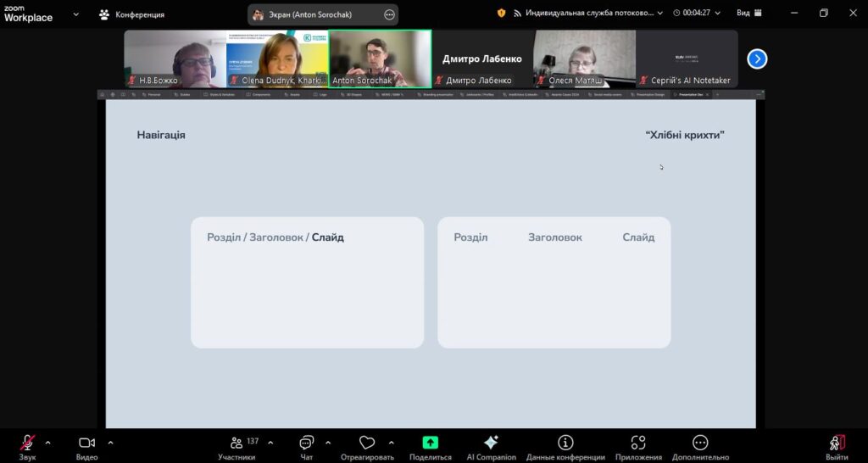Switch to the Awards Cases 2024 tab
868x463 pixels.
point(565,95)
